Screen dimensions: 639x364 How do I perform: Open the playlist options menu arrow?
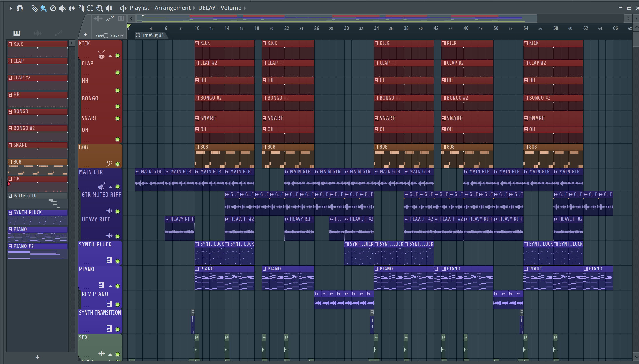click(10, 8)
